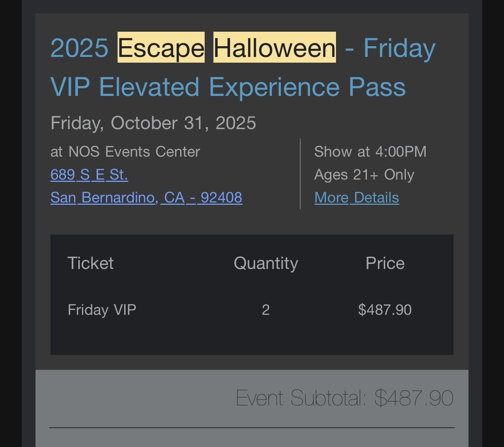
Task: Click the Friday, October 31, 2025 date
Action: pyautogui.click(x=153, y=123)
